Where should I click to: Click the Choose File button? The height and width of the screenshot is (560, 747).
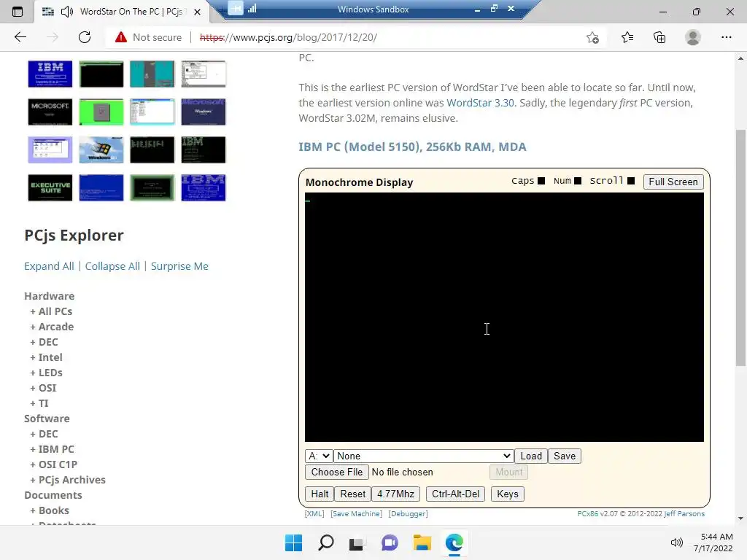click(x=337, y=472)
